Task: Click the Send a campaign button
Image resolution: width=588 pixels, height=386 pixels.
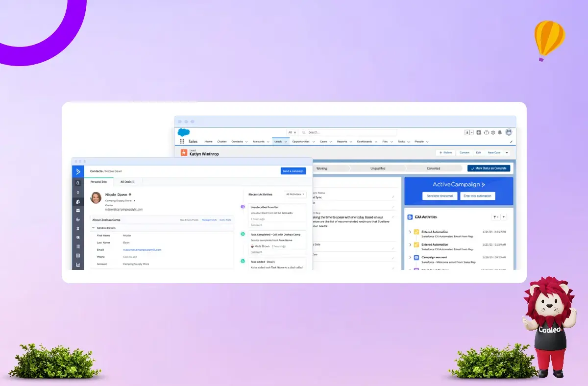Action: pyautogui.click(x=294, y=171)
